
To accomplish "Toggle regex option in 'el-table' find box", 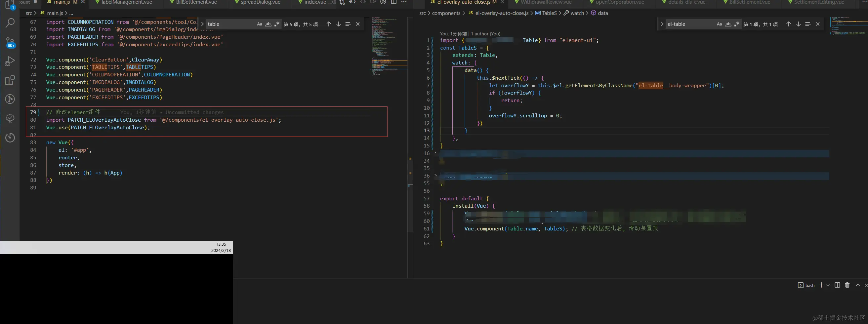I will pos(737,24).
